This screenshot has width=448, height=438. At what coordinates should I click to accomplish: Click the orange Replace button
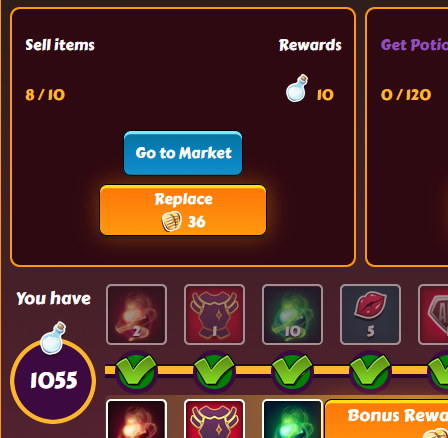click(x=183, y=210)
